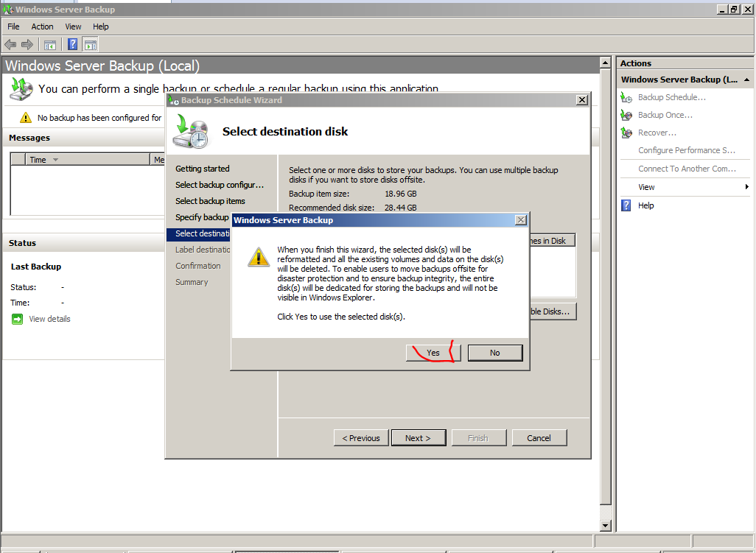Click the Forward arrow toolbar icon

(x=27, y=45)
